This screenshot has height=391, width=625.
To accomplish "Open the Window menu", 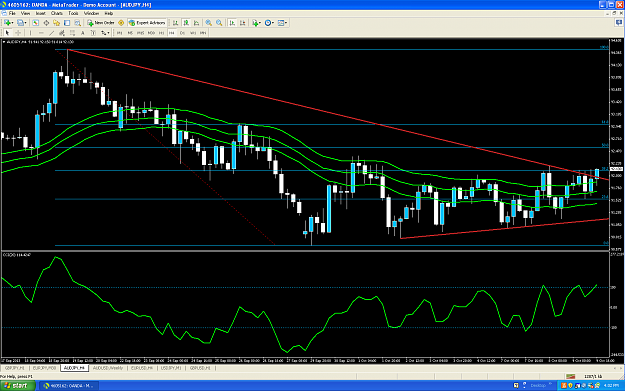I will pos(91,13).
